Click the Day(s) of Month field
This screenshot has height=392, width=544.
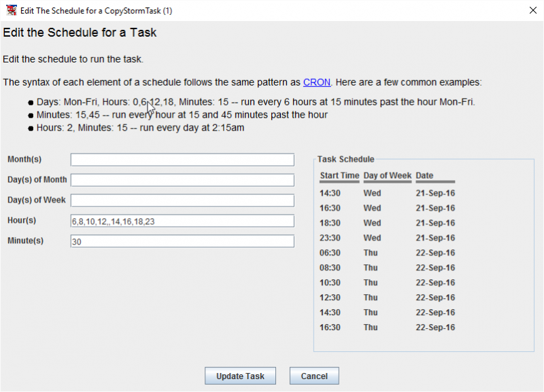pos(182,180)
